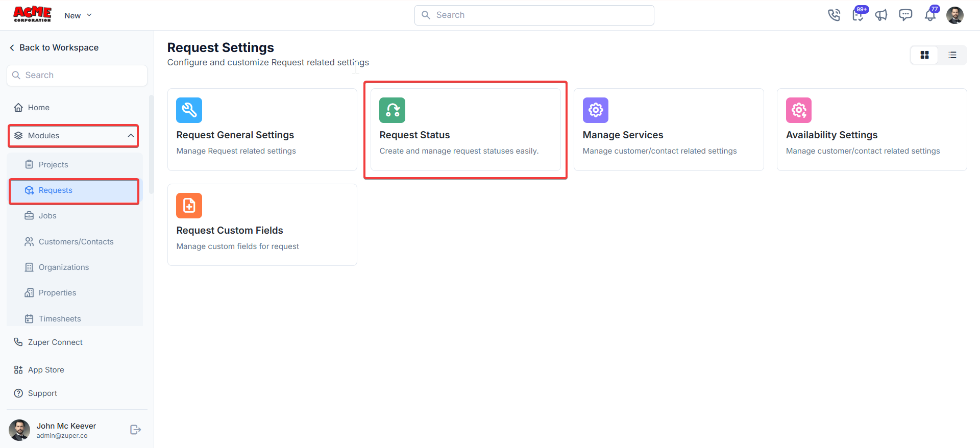Click the sidebar vertical scrollbar

tap(151, 144)
